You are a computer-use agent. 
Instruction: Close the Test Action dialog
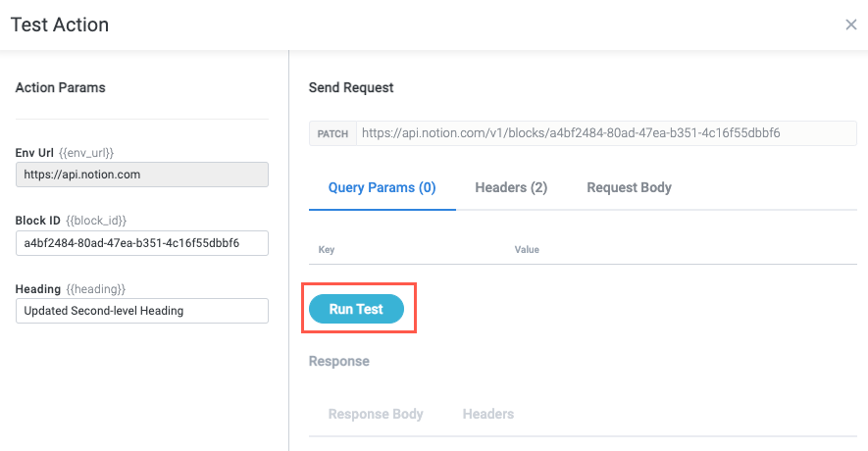point(850,25)
